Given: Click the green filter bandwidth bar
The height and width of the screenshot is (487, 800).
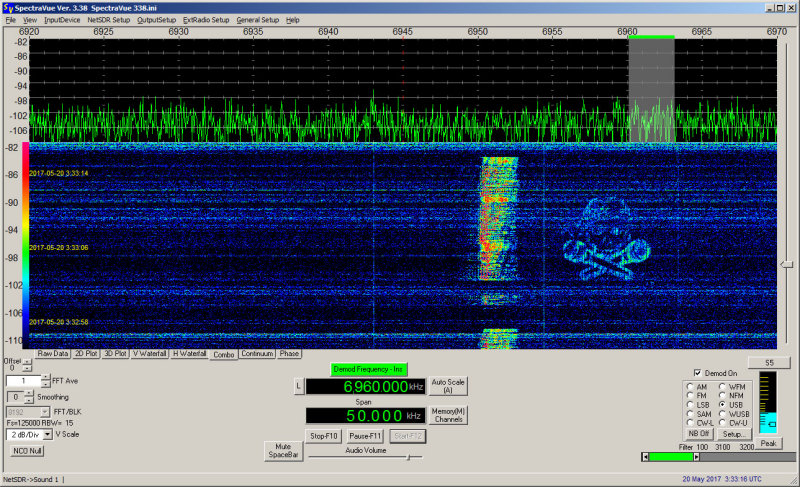Looking at the screenshot, I should click(x=671, y=457).
